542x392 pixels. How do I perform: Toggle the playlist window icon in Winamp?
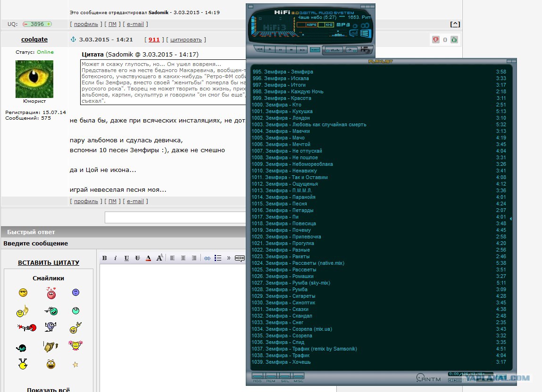pyautogui.click(x=366, y=33)
